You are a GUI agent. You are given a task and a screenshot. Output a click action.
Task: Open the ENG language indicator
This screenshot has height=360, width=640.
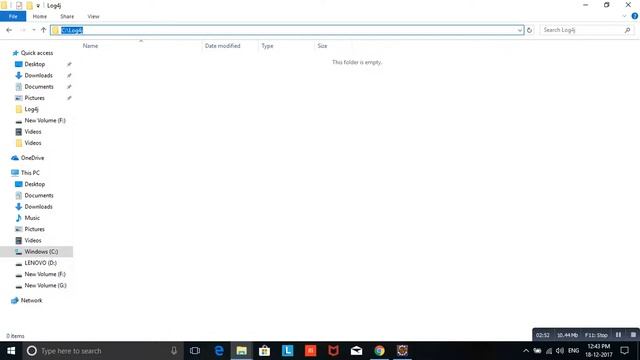tap(573, 351)
